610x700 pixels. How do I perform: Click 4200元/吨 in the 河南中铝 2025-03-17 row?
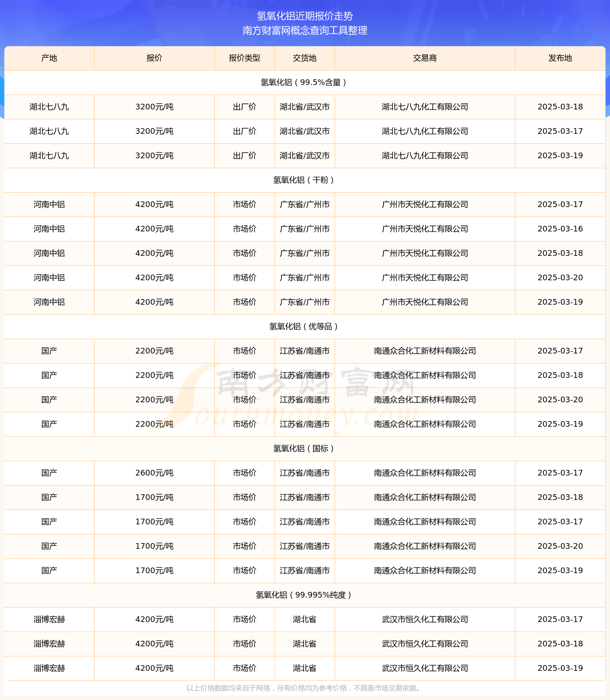pos(154,204)
